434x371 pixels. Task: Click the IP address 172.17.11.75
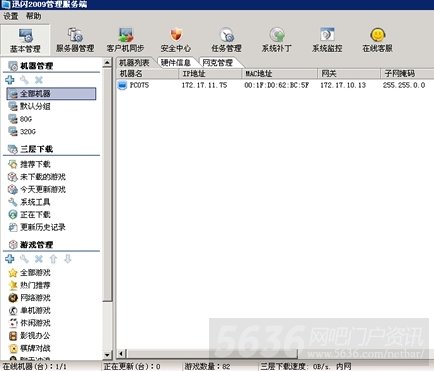pos(204,85)
